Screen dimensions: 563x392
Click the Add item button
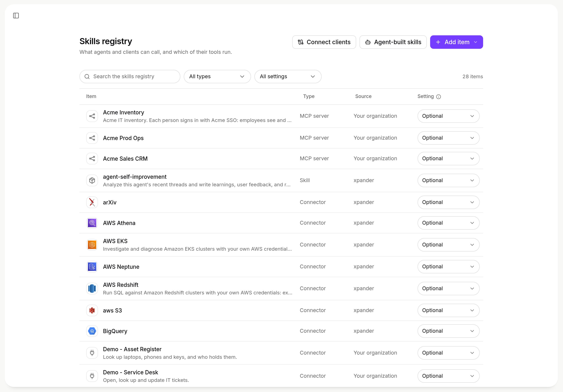coord(456,42)
